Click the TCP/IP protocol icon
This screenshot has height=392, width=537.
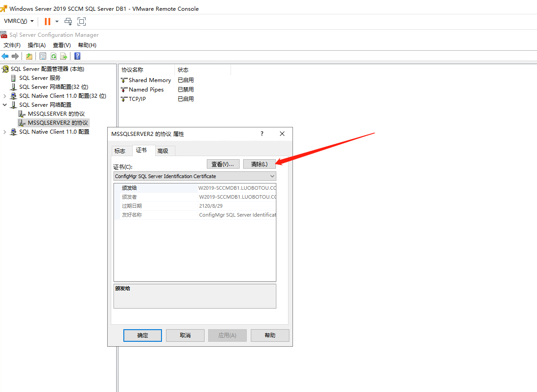point(124,99)
